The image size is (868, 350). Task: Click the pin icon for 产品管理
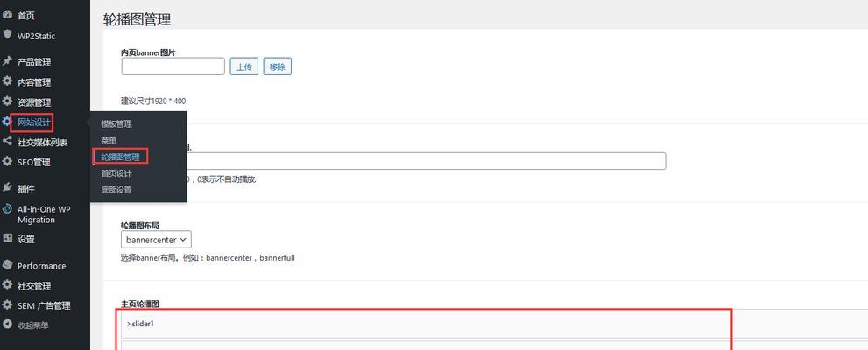click(7, 61)
